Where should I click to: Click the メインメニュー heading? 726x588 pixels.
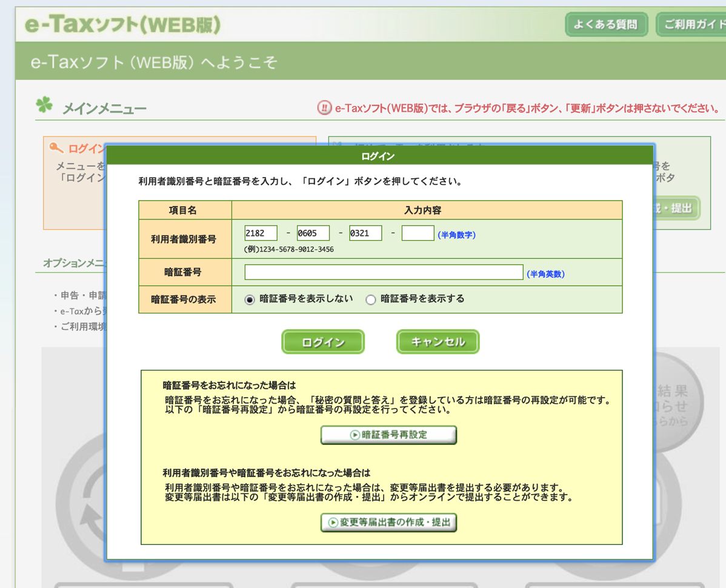pos(104,109)
